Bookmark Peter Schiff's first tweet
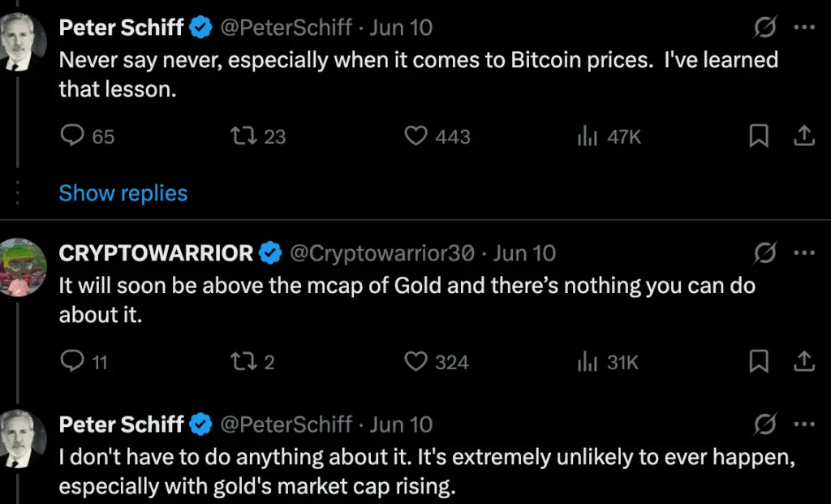Image resolution: width=831 pixels, height=504 pixels. (x=758, y=136)
